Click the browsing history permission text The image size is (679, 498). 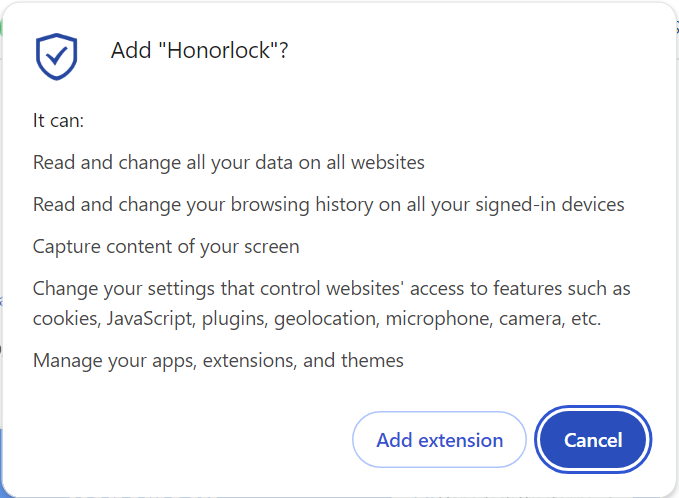(328, 204)
